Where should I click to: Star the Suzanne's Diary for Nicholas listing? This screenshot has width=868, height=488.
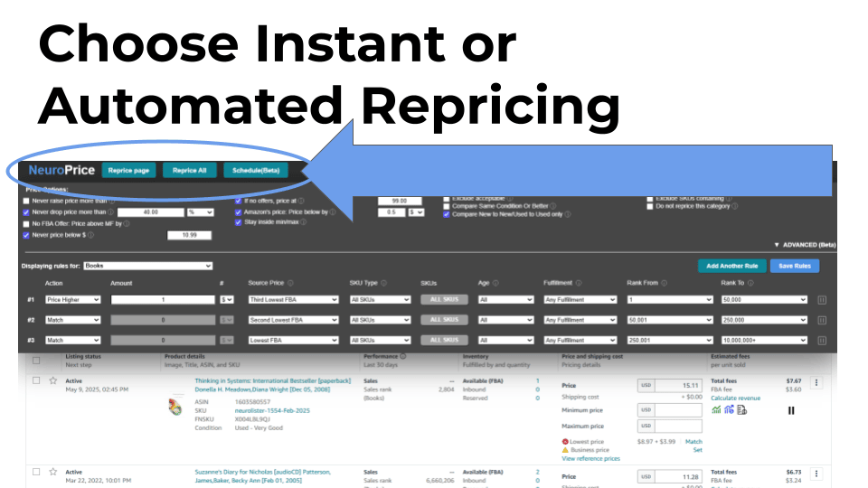pos(53,472)
